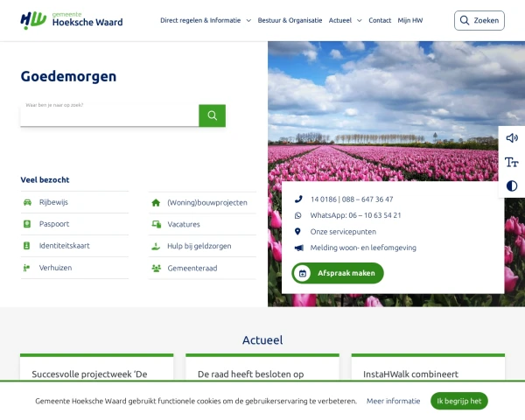525x420 pixels.
Task: Open the Gemeenteraad link
Action: click(x=192, y=269)
